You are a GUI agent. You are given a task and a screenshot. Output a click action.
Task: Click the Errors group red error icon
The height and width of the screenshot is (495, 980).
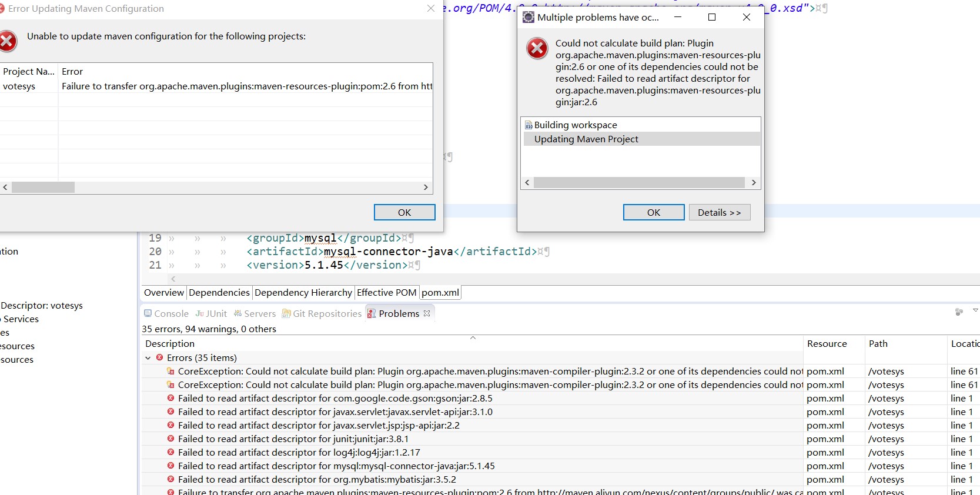point(159,357)
